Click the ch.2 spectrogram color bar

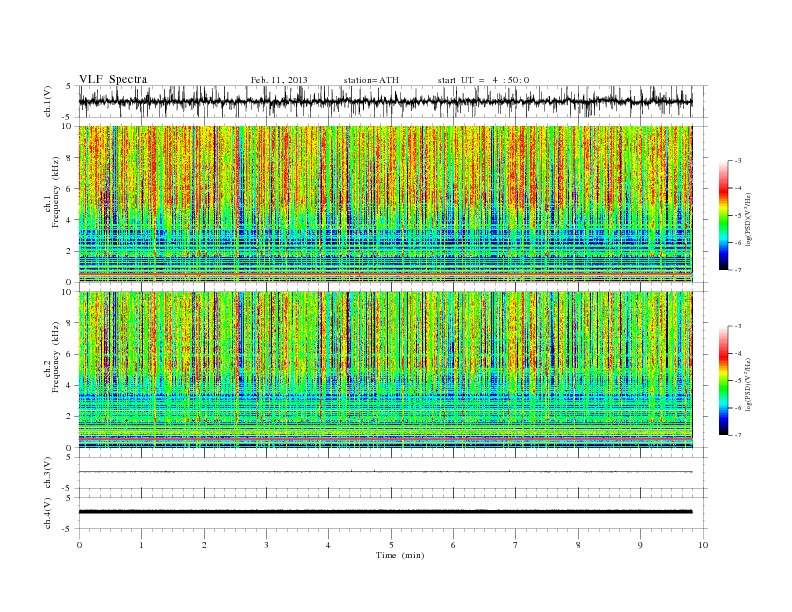tap(723, 381)
